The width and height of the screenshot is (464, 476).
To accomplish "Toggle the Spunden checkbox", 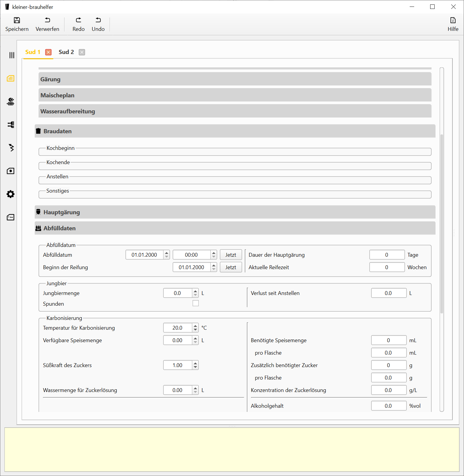I will tap(196, 303).
